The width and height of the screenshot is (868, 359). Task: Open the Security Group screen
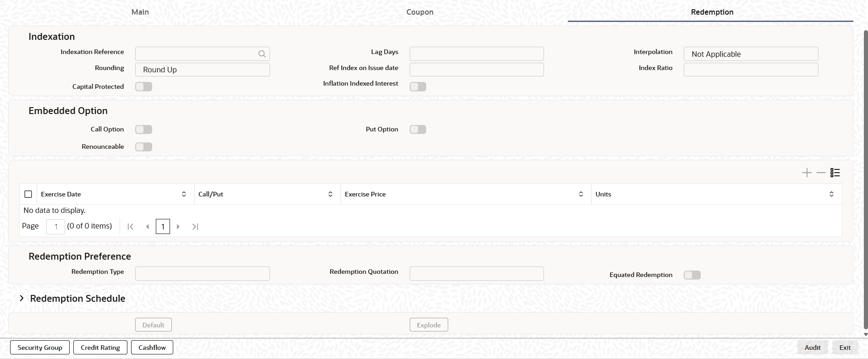40,348
